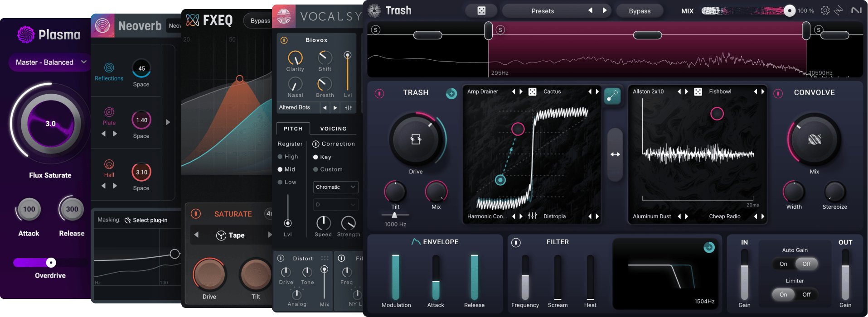Next Fishbowl impulse arrow

point(763,91)
